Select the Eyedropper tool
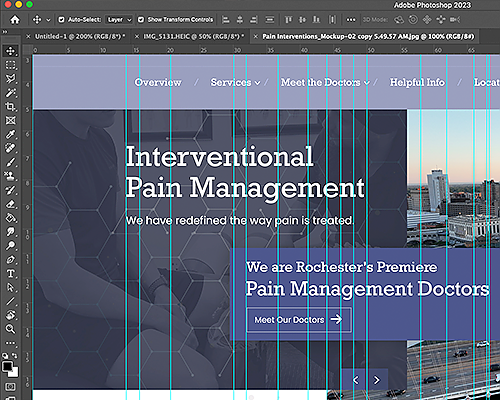Image resolution: width=500 pixels, height=400 pixels. tap(11, 134)
